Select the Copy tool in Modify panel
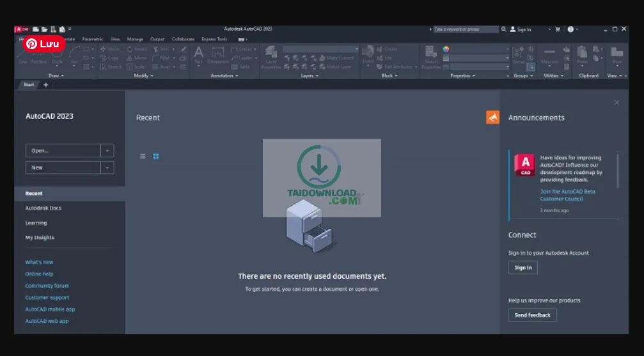This screenshot has height=356, width=644. [x=109, y=58]
